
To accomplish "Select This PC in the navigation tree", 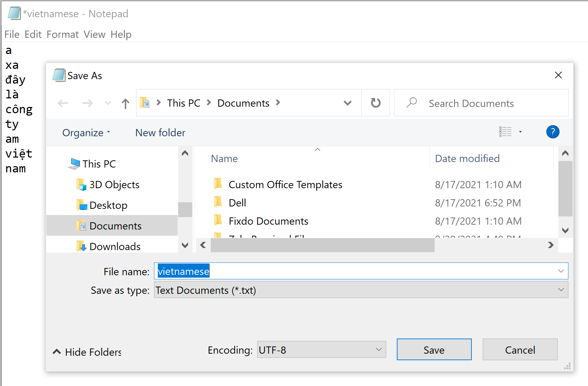I will click(99, 164).
